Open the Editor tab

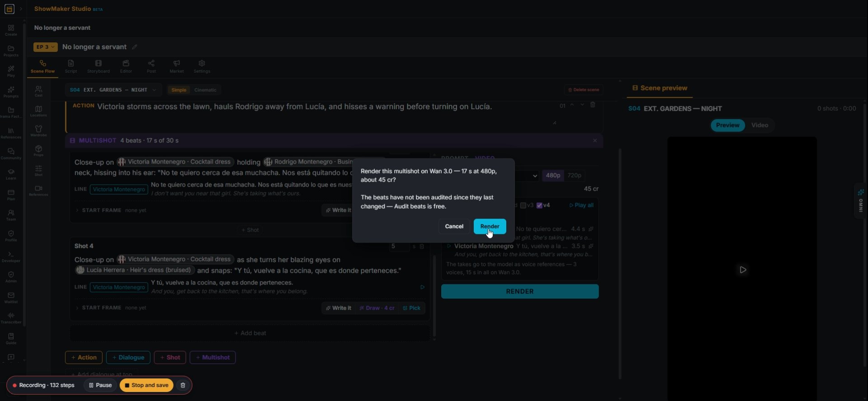pos(126,66)
